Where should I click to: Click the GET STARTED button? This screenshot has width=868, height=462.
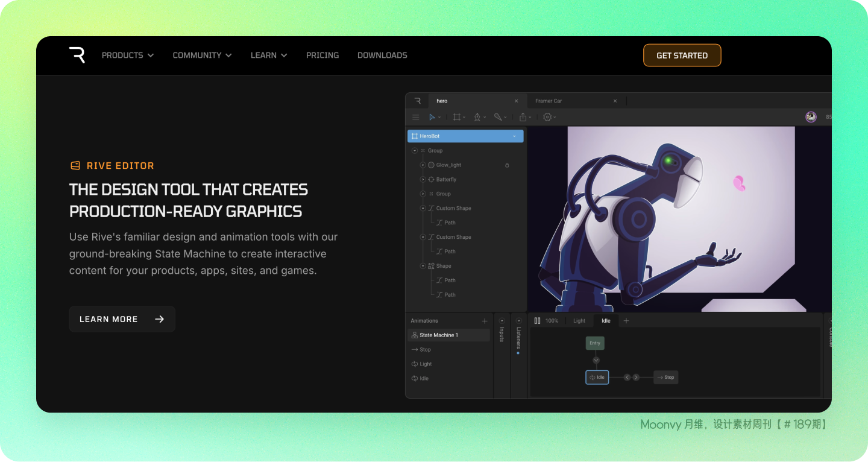click(x=682, y=55)
